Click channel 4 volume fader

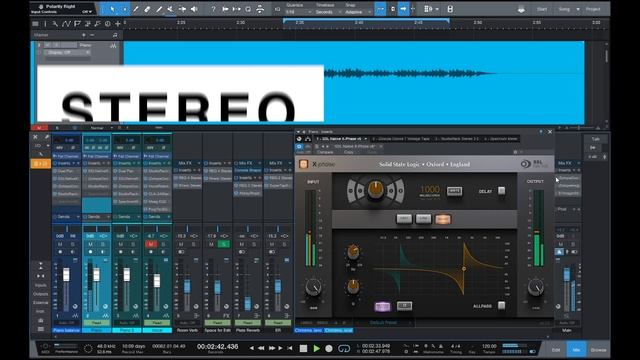[157, 280]
